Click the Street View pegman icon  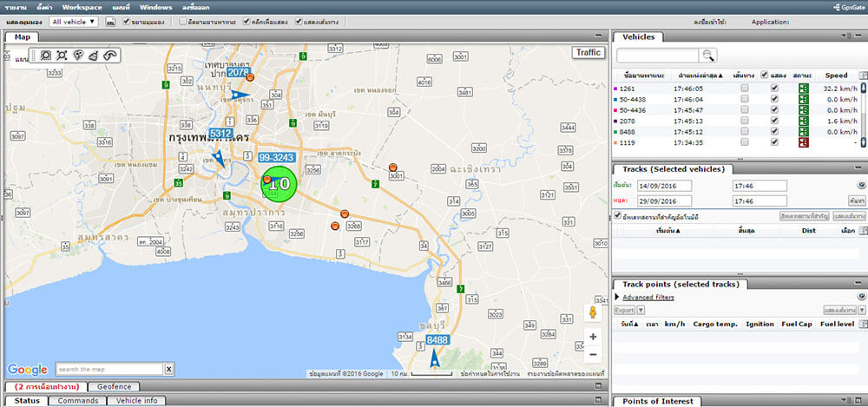592,312
